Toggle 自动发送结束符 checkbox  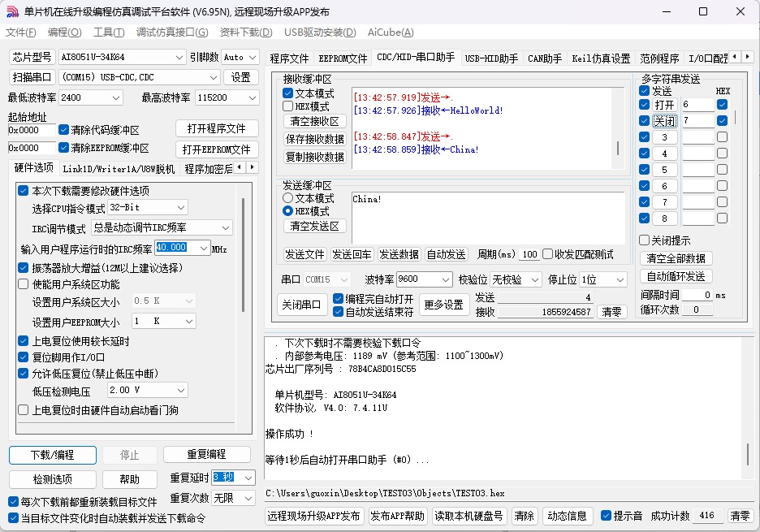[339, 312]
